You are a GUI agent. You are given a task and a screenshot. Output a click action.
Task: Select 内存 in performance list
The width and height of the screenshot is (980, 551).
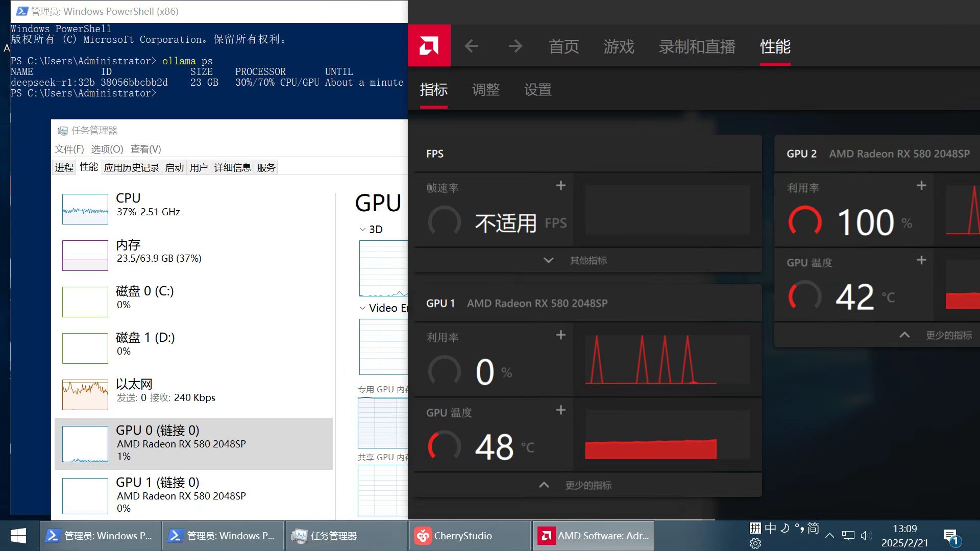(x=194, y=255)
